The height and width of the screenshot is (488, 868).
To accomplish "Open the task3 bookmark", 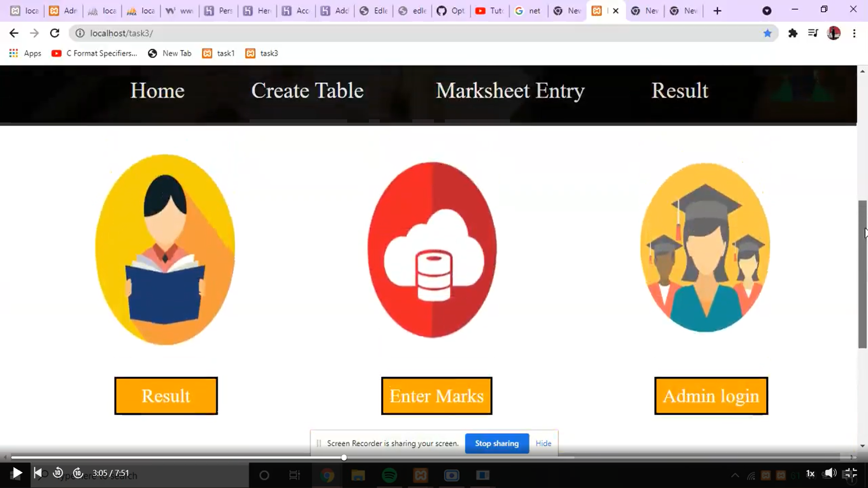I will point(262,53).
